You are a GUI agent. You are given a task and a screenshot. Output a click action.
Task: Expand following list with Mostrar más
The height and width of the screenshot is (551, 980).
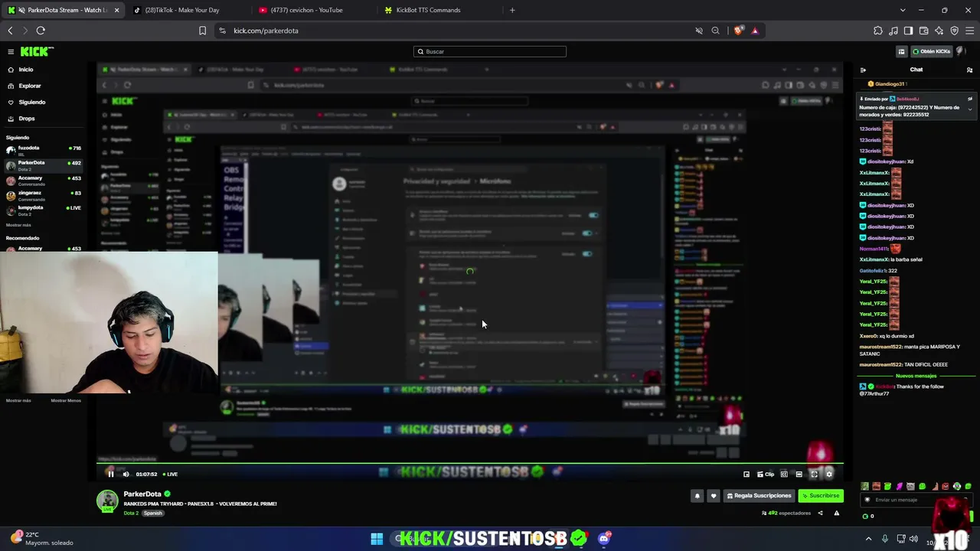(18, 225)
